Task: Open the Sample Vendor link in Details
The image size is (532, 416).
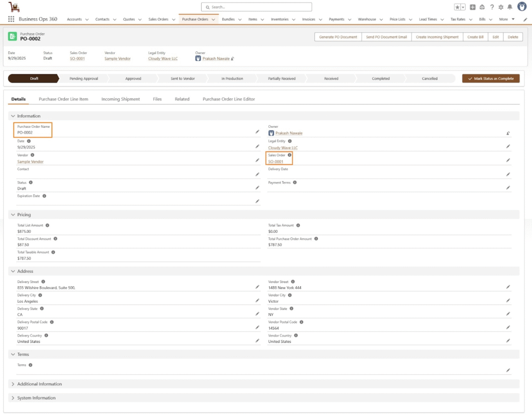Action: coord(30,162)
